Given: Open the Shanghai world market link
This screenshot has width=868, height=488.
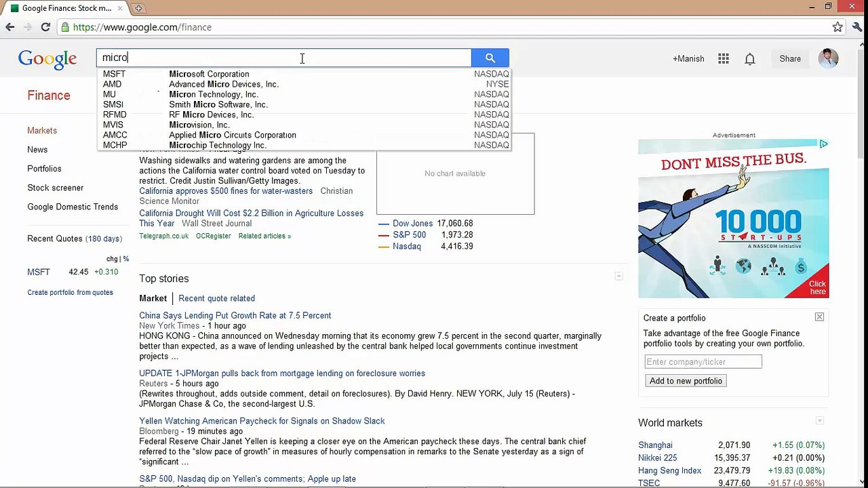Looking at the screenshot, I should (655, 445).
